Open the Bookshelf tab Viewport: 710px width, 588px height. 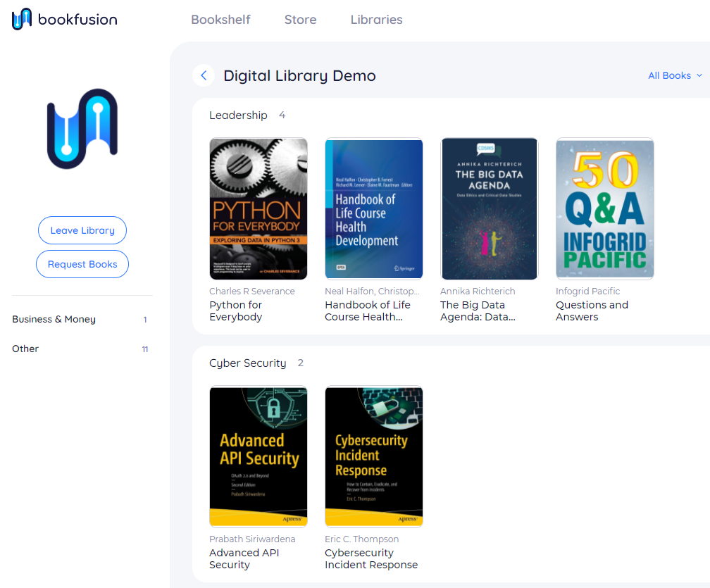(220, 20)
